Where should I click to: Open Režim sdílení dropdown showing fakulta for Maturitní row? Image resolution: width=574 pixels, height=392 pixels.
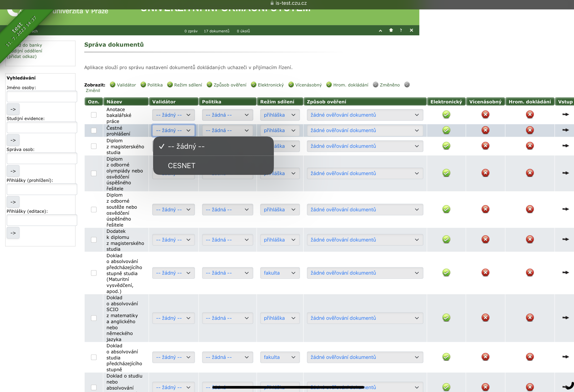(280, 273)
